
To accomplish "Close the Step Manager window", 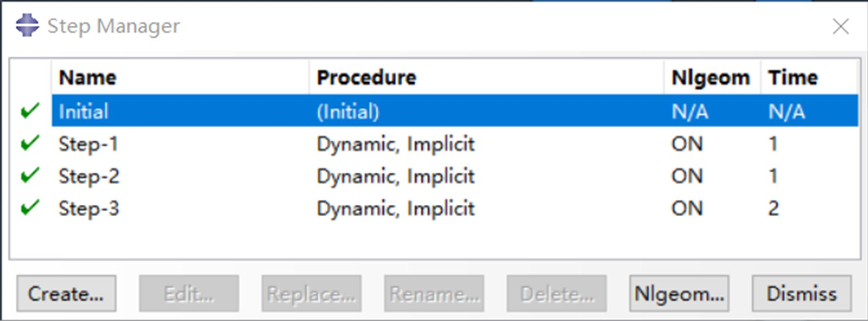I will coord(840,26).
